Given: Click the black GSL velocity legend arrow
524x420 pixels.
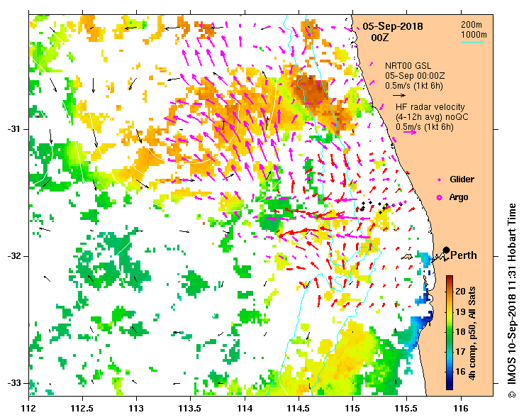Looking at the screenshot, I should click(399, 95).
